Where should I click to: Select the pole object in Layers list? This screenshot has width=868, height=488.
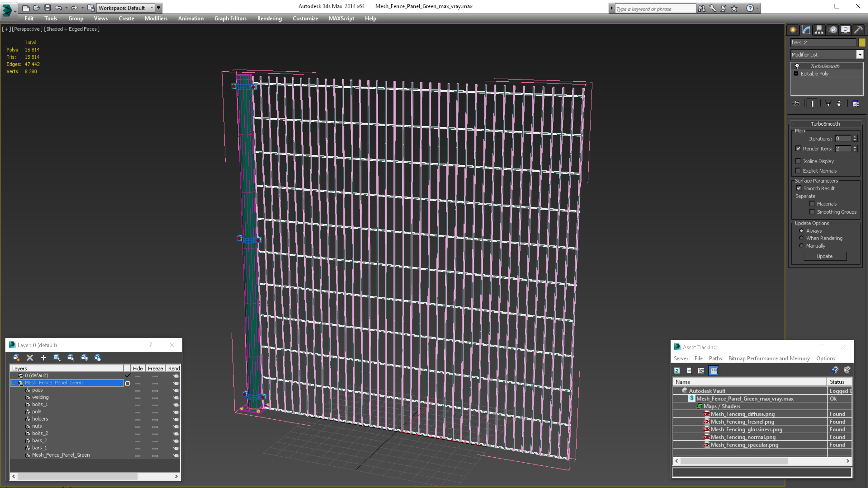37,411
